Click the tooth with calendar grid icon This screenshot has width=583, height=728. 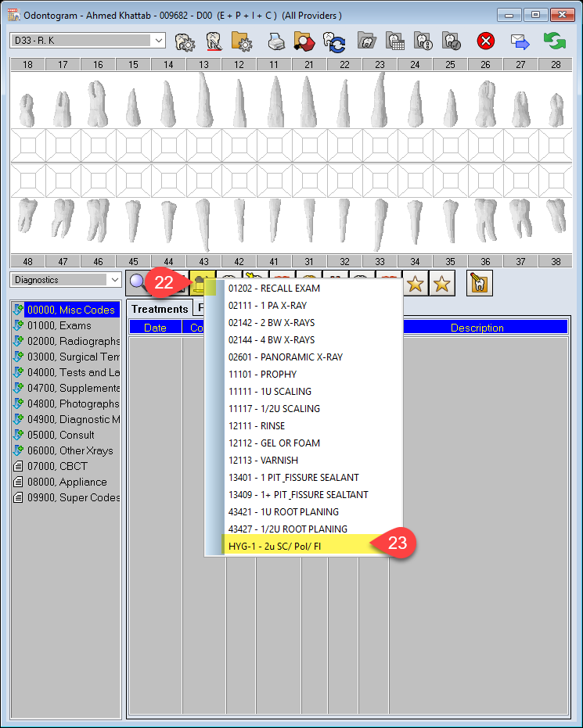click(x=395, y=41)
